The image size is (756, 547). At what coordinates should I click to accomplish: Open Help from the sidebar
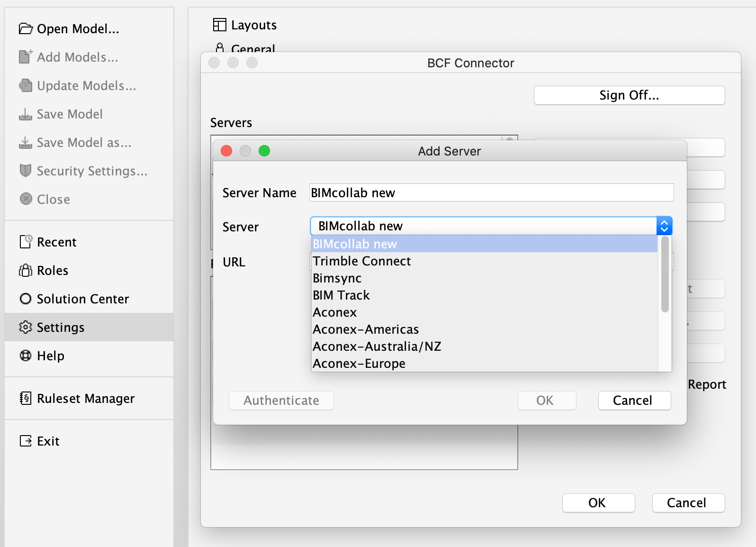(x=89, y=356)
